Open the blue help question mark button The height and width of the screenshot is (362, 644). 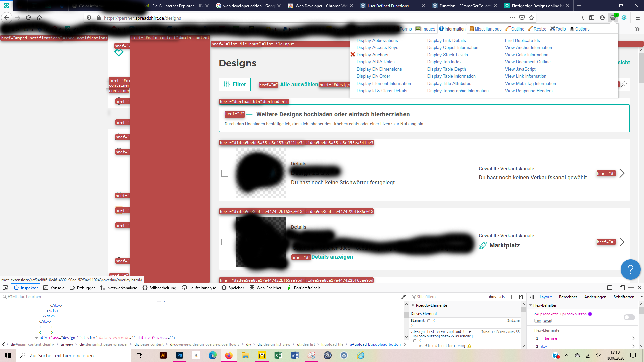coord(630,269)
